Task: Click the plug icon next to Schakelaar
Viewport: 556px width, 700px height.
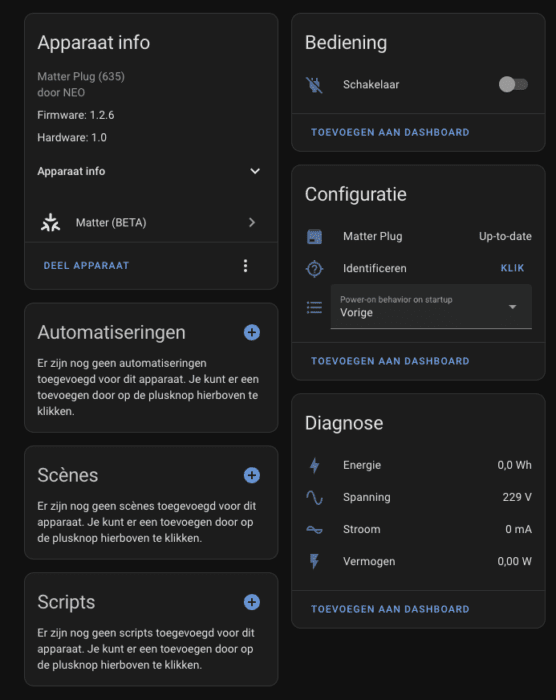Action: tap(314, 84)
